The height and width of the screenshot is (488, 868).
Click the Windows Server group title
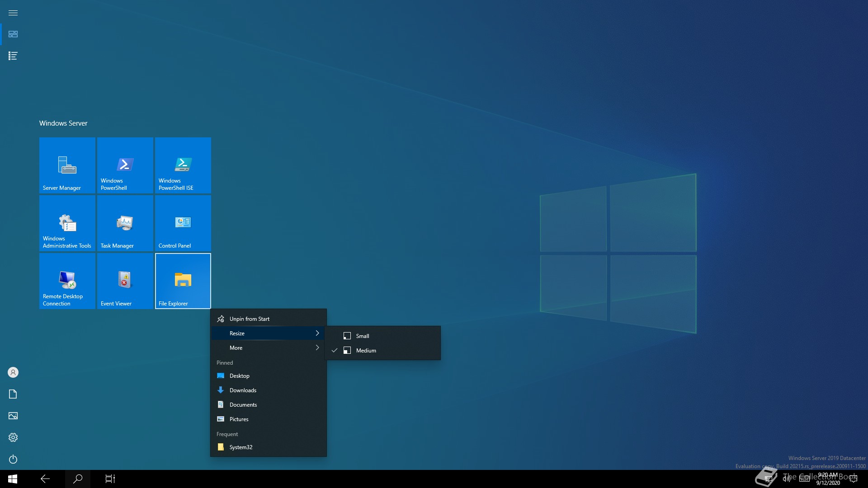coord(63,123)
